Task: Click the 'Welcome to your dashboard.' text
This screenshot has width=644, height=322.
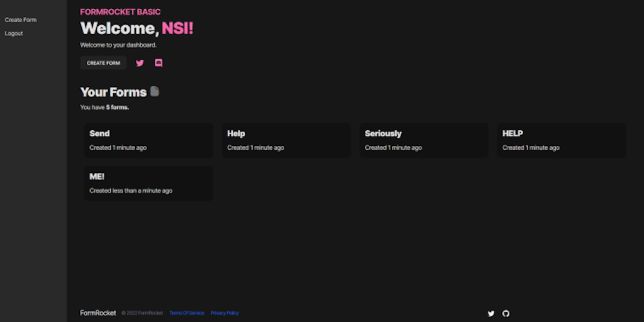Action: (118, 45)
